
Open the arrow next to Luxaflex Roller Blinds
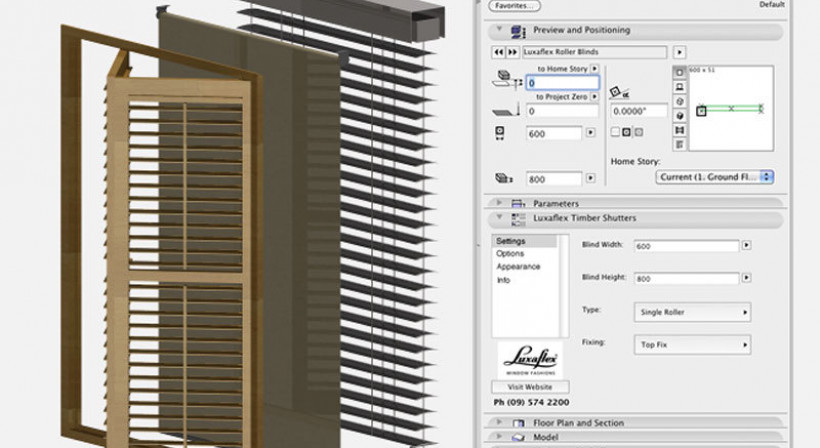pos(679,52)
